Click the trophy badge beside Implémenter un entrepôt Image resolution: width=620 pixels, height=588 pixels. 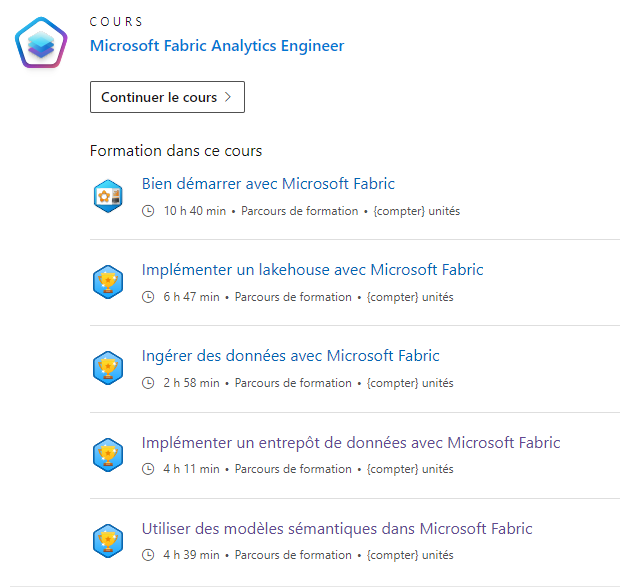(108, 455)
